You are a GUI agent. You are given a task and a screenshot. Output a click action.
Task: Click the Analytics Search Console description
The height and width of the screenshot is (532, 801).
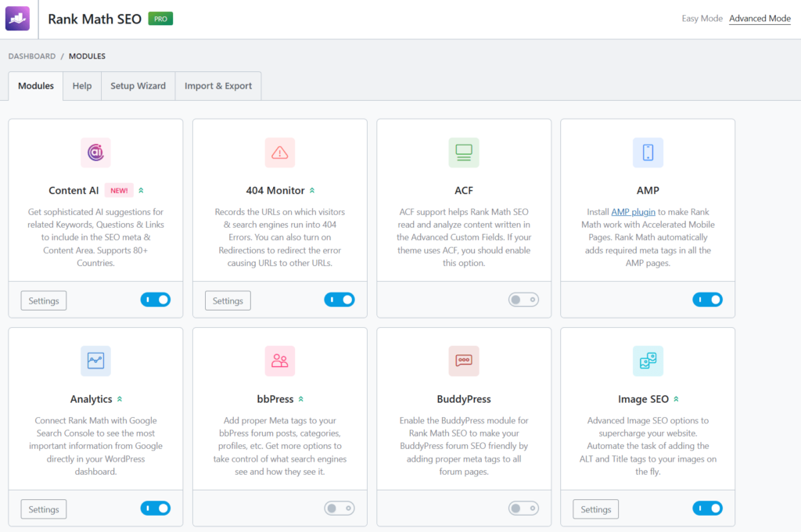95,446
